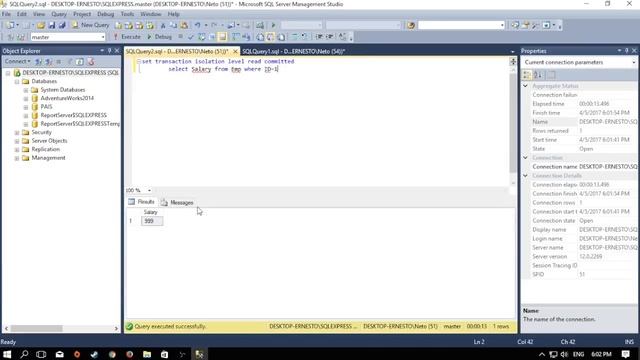Open the Edit menu
The image size is (640, 360).
tap(22, 14)
